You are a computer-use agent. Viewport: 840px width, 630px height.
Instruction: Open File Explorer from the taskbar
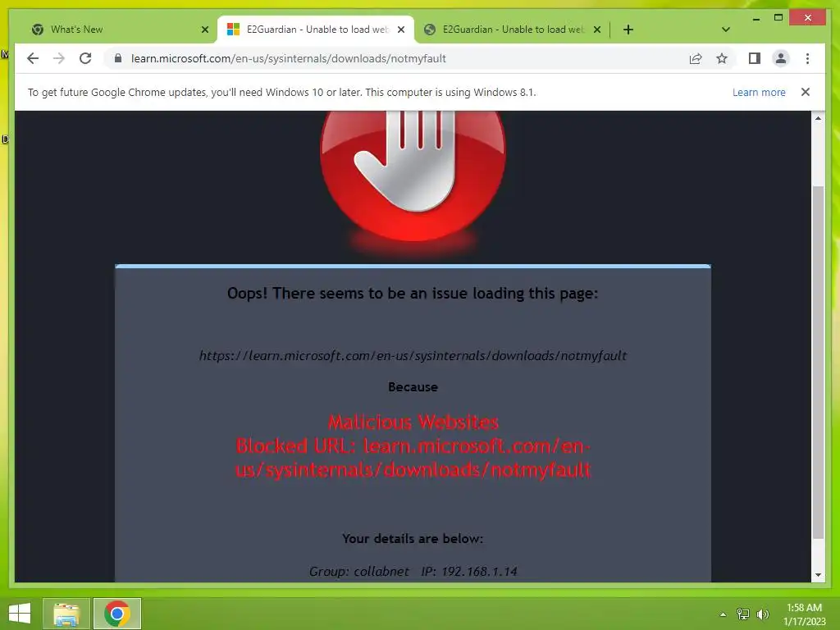click(66, 614)
